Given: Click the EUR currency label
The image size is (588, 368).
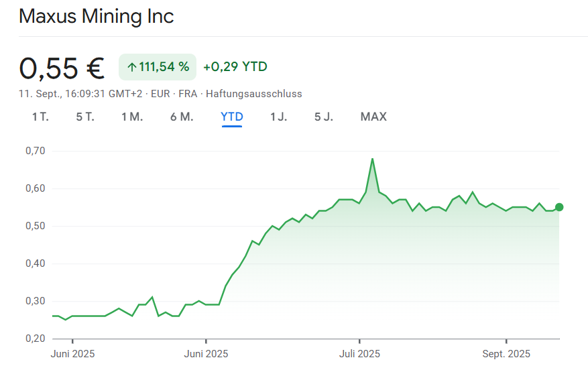Looking at the screenshot, I should 160,94.
